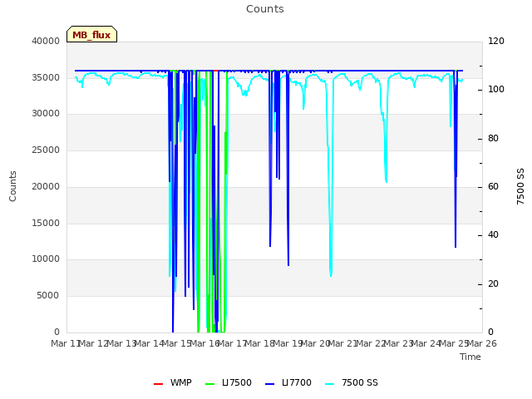Click the 15000 left axis tick label
Image resolution: width=532 pixels, height=399 pixels.
pos(46,224)
